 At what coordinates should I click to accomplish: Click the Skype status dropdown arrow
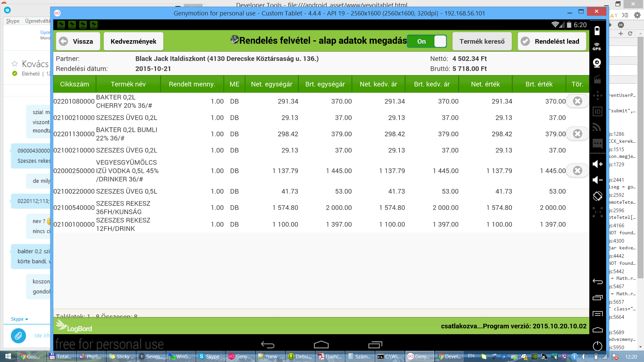[26, 319]
